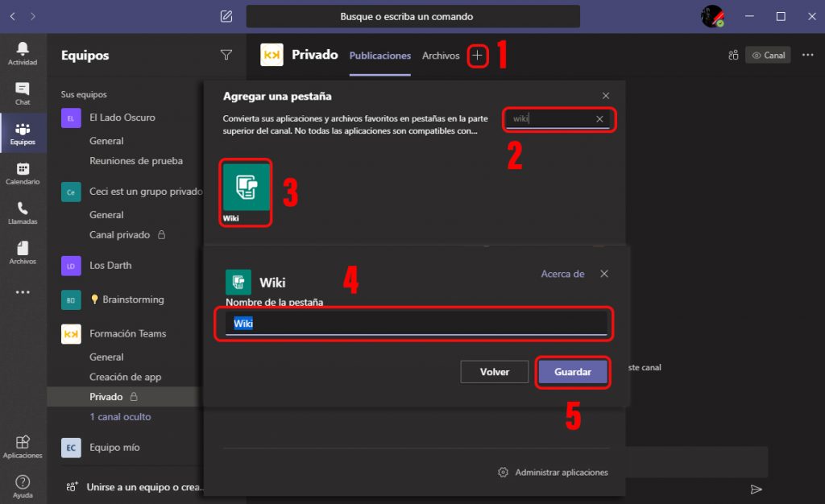Screen dimensions: 825x504
Task: Click the plus button to add tab
Action: [x=478, y=56]
